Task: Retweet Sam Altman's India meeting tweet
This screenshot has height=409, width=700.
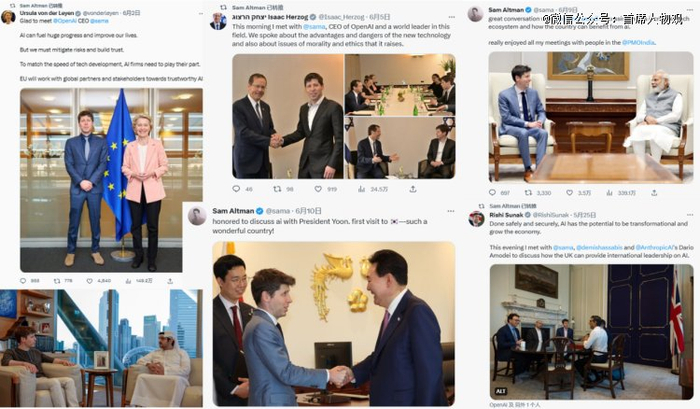Action: click(x=528, y=193)
